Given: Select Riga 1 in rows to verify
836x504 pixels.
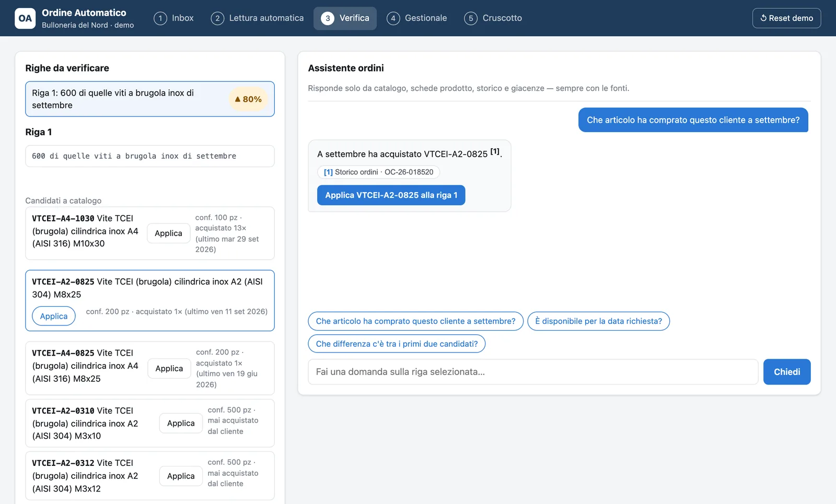Looking at the screenshot, I should click(x=150, y=99).
